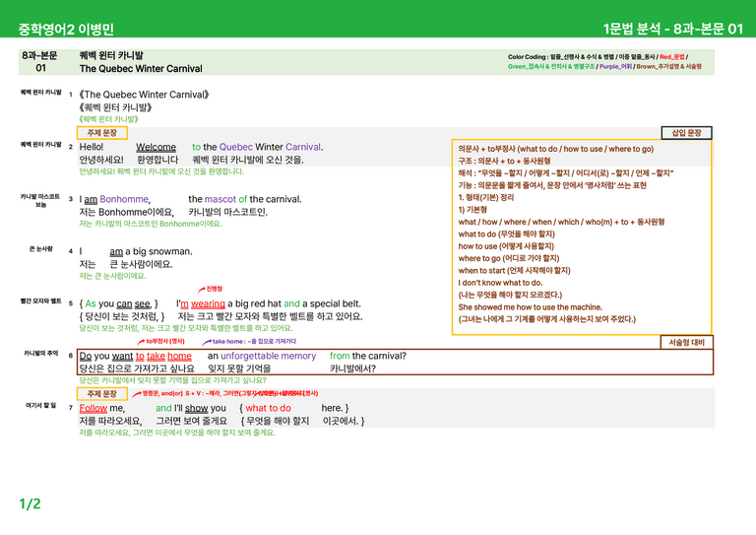The width and height of the screenshot is (756, 535).
Task: Click the header title "1문법 분석 - 8과-본문 01"
Action: pyautogui.click(x=673, y=29)
